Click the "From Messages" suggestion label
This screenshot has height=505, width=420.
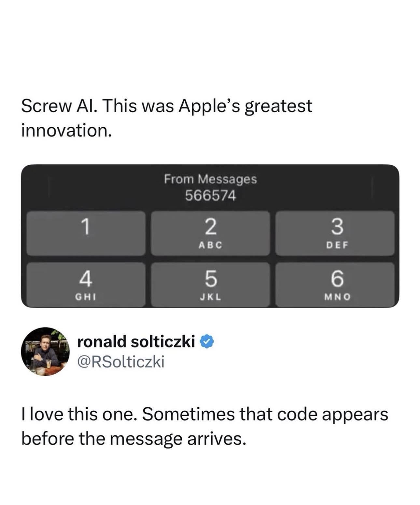(210, 179)
